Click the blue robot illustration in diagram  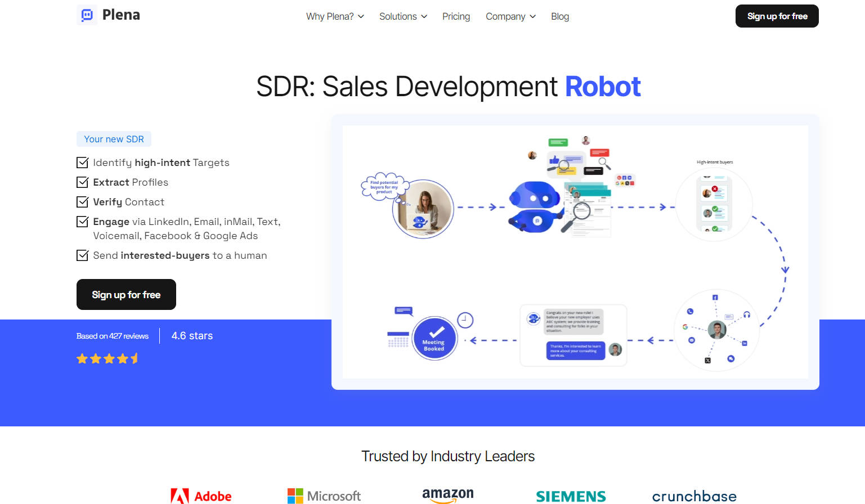click(534, 206)
